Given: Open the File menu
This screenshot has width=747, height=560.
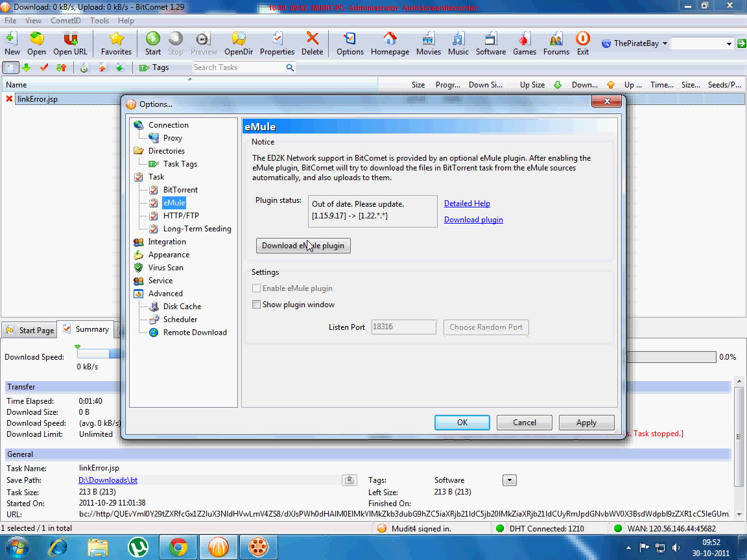Looking at the screenshot, I should tap(10, 21).
